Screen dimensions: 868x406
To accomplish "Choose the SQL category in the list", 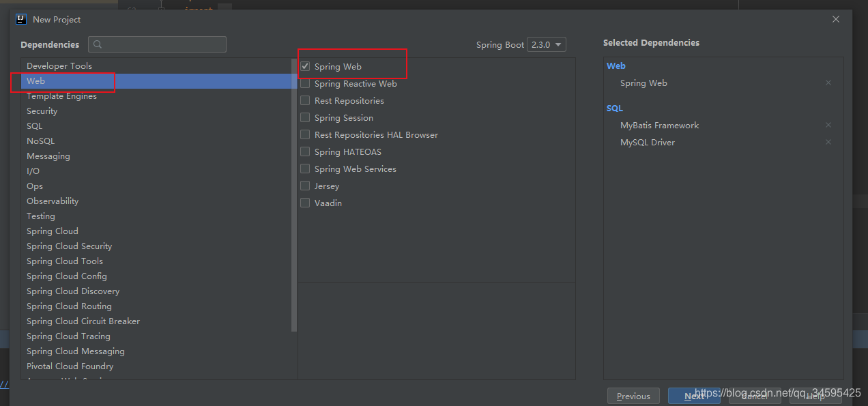I will pyautogui.click(x=156, y=126).
